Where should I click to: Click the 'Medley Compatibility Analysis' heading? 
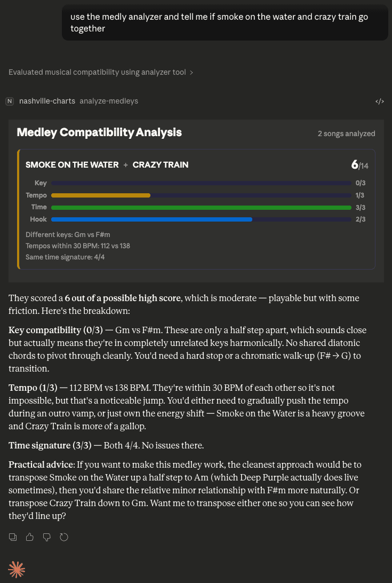coord(99,132)
